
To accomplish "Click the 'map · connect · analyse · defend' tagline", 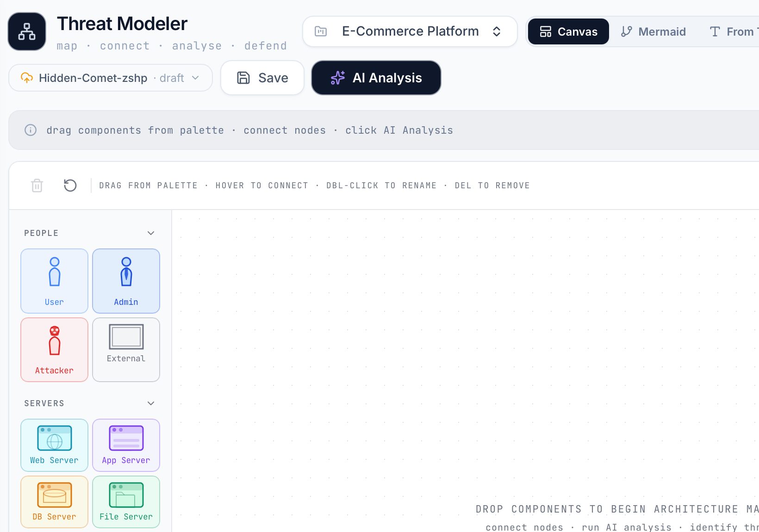I will click(172, 46).
